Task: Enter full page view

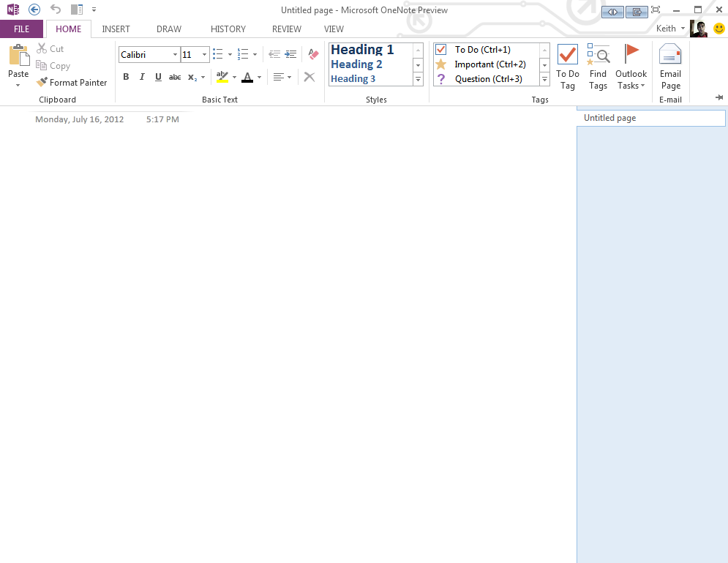Action: pyautogui.click(x=656, y=10)
